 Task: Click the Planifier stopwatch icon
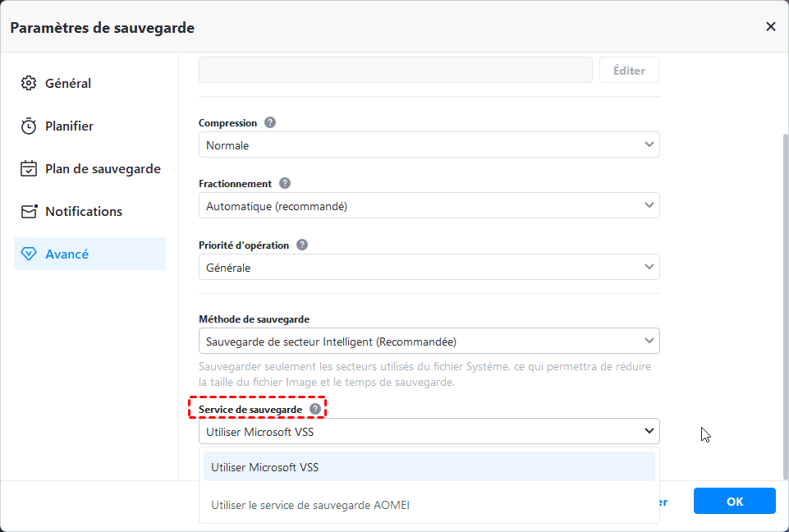(29, 126)
